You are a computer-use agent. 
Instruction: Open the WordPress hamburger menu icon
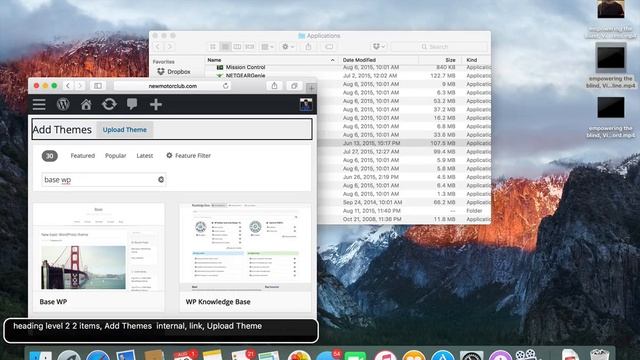[x=39, y=104]
